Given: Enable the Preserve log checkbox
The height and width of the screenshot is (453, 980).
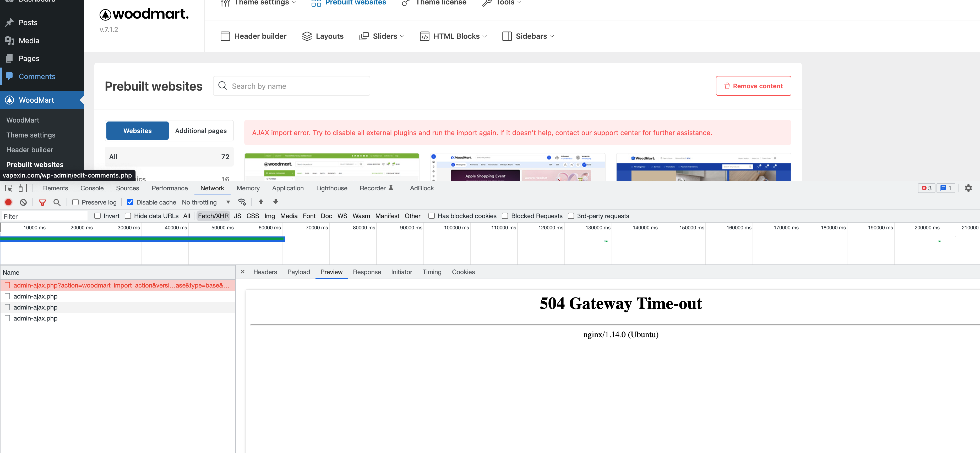Looking at the screenshot, I should tap(76, 202).
